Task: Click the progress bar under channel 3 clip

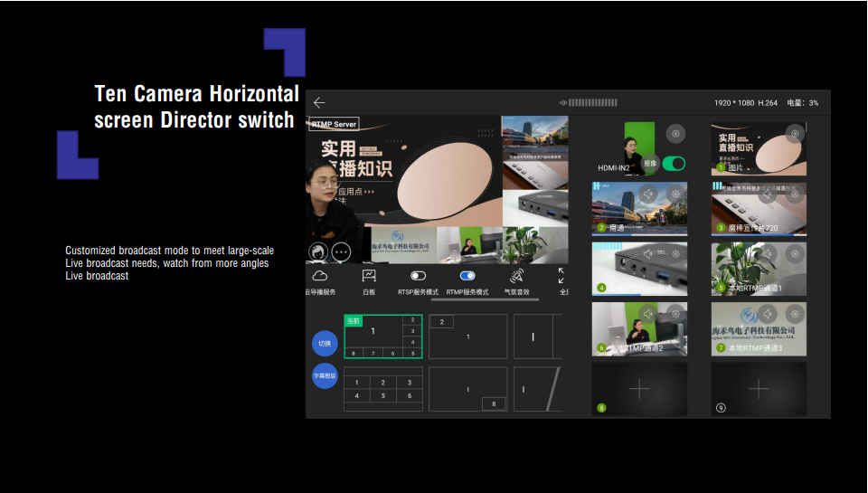Action: click(x=759, y=234)
